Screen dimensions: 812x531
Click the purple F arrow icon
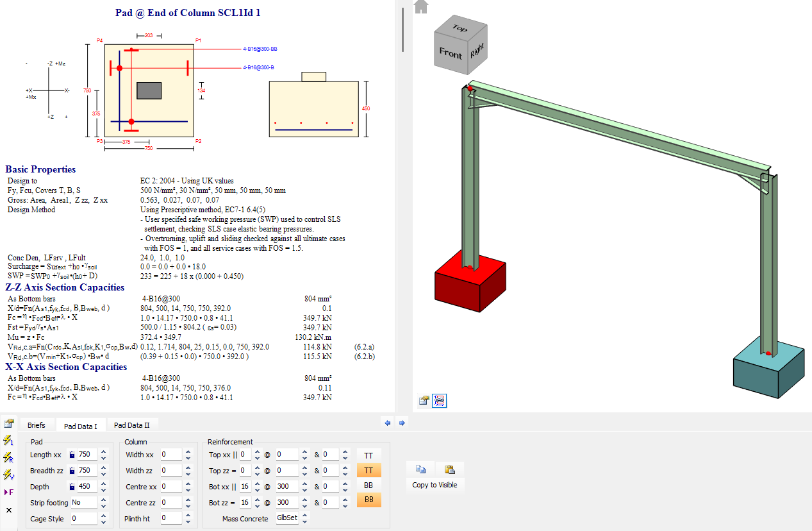pos(8,492)
